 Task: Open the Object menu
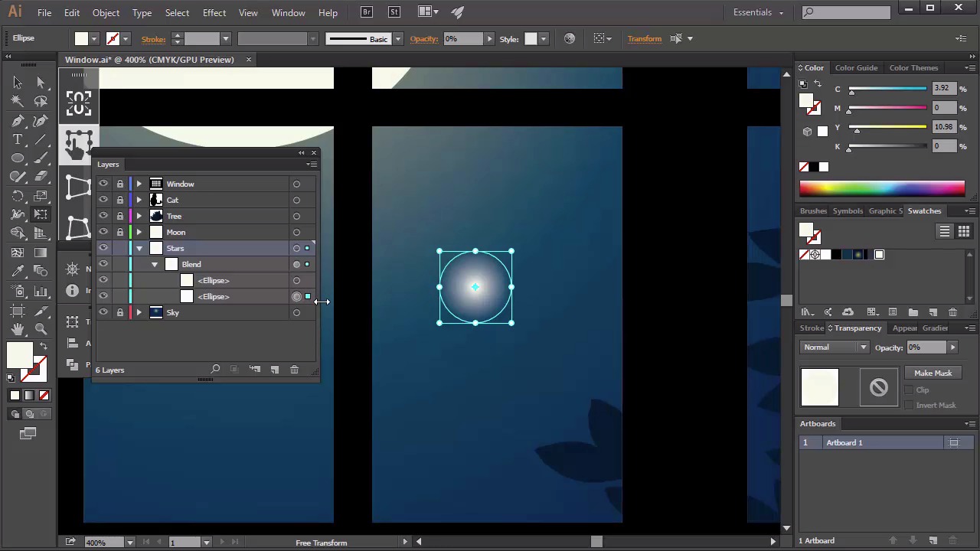(106, 12)
